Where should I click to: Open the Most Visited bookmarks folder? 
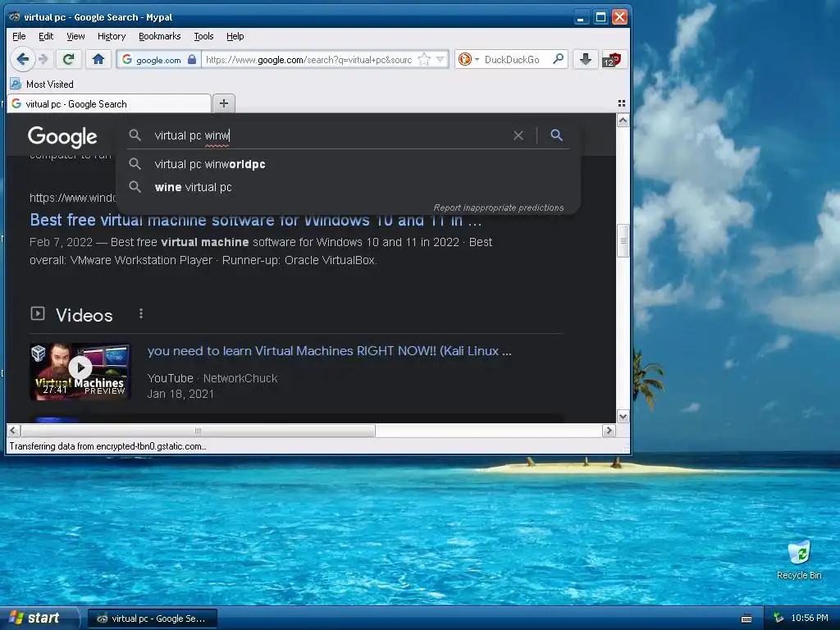42,84
